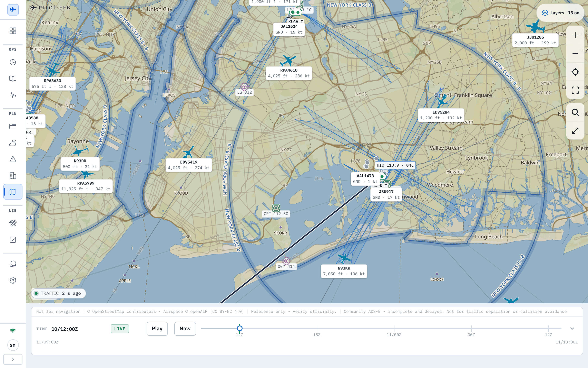This screenshot has width=588, height=368.
Task: Click the PROUD waypoint
Action: (x=181, y=188)
